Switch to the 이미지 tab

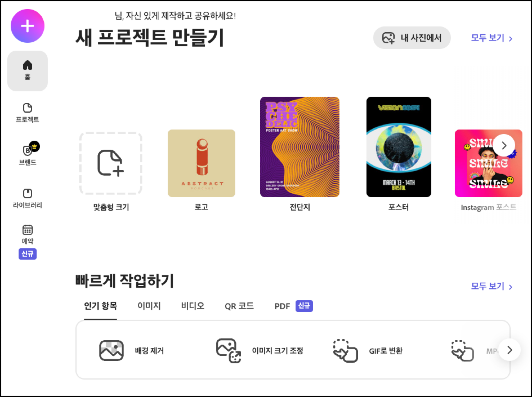[x=149, y=306]
